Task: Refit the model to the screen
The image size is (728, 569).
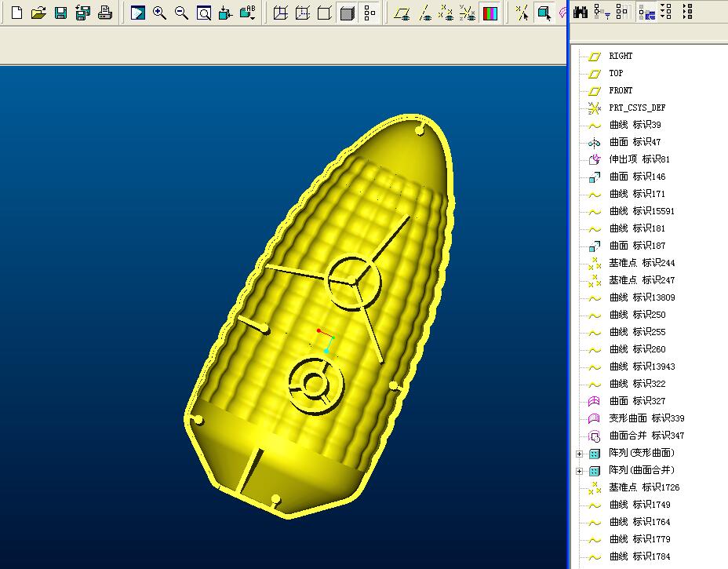Action: pos(204,13)
